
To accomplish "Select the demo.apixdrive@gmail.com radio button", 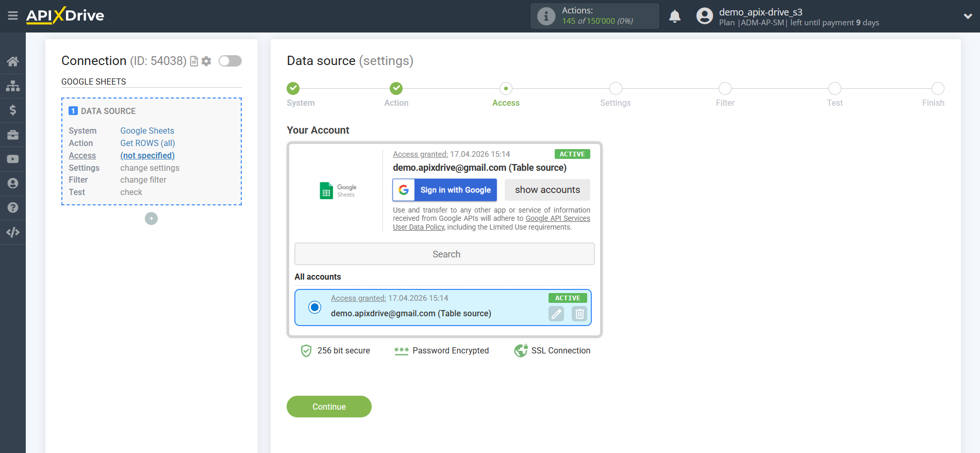I will [314, 308].
